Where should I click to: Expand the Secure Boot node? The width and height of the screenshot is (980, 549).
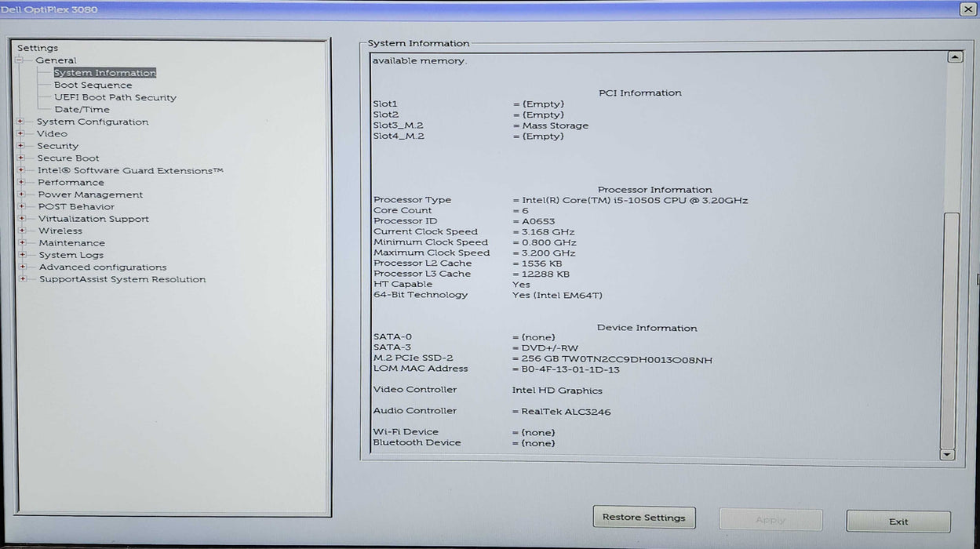(21, 158)
